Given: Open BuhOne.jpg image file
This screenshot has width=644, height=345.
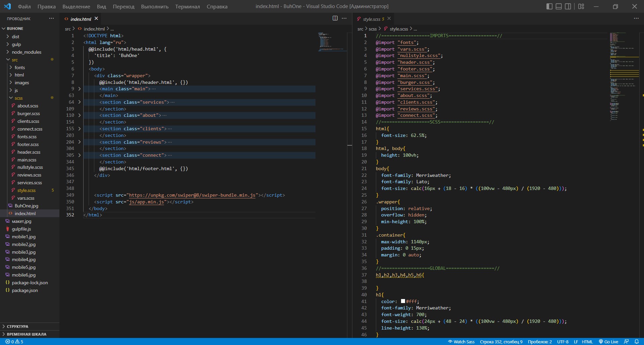Looking at the screenshot, I should point(30,206).
